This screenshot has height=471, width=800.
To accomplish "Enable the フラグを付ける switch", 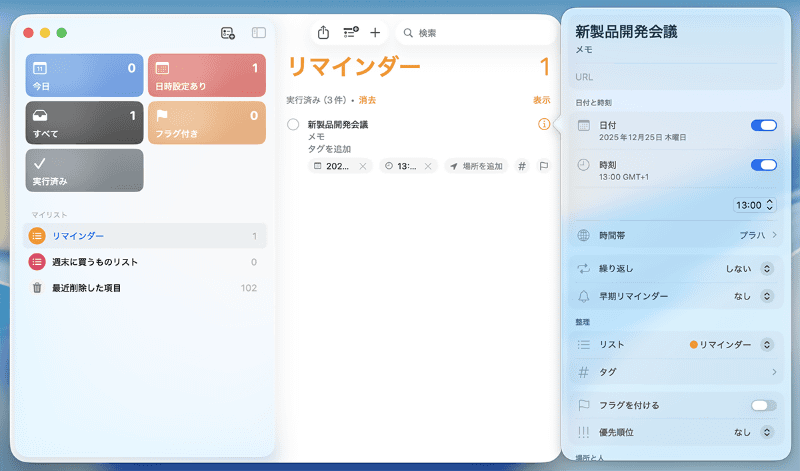I will tap(763, 406).
